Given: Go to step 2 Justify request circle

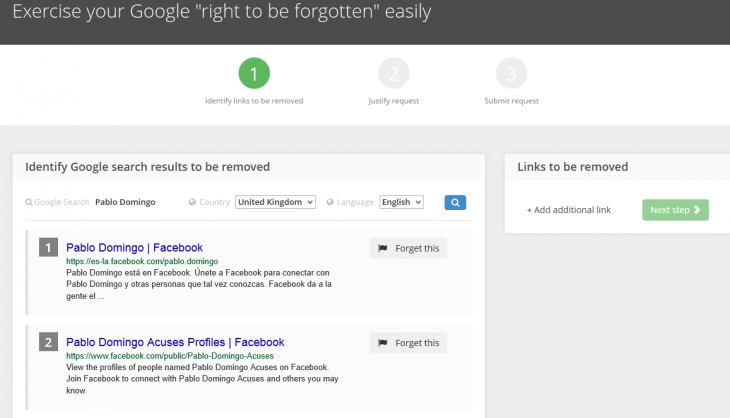Looking at the screenshot, I should tap(394, 74).
